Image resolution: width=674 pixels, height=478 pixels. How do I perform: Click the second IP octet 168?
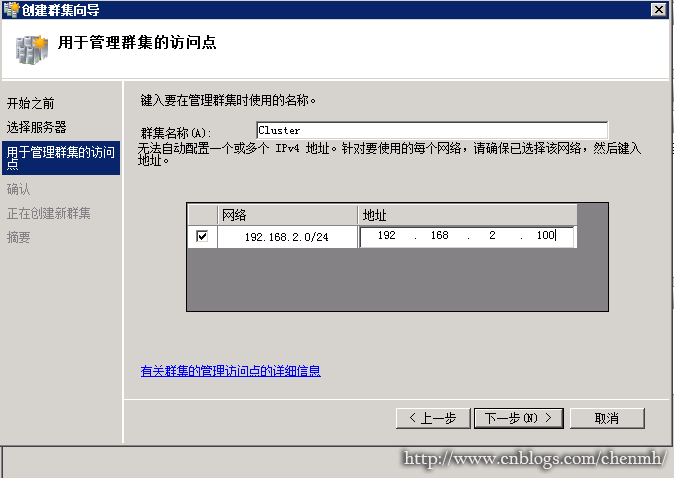click(439, 235)
